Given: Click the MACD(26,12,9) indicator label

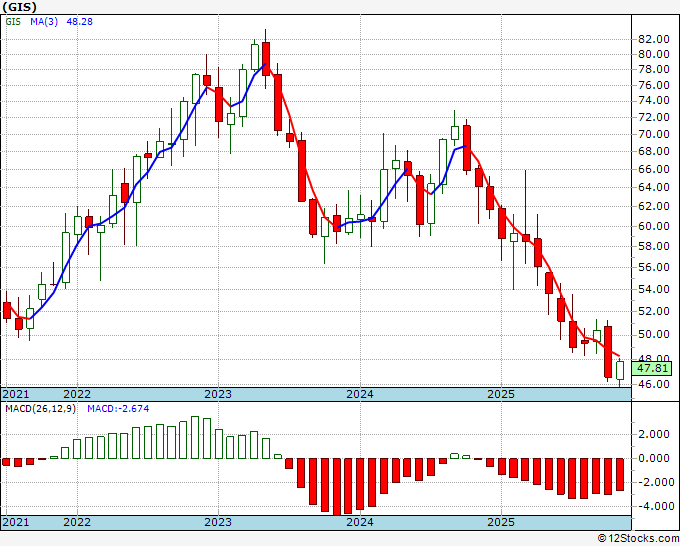Looking at the screenshot, I should coord(40,409).
